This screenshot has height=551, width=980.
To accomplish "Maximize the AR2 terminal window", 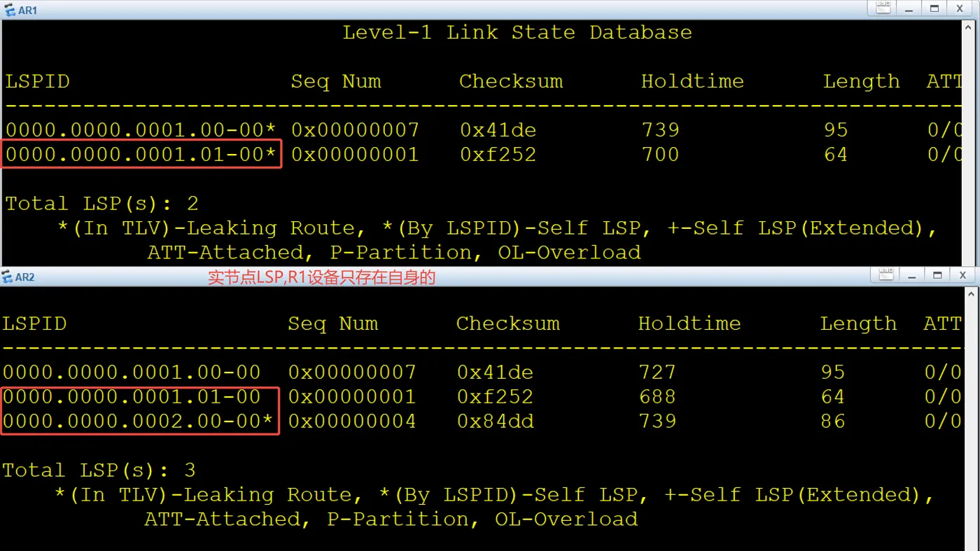I will click(x=938, y=274).
